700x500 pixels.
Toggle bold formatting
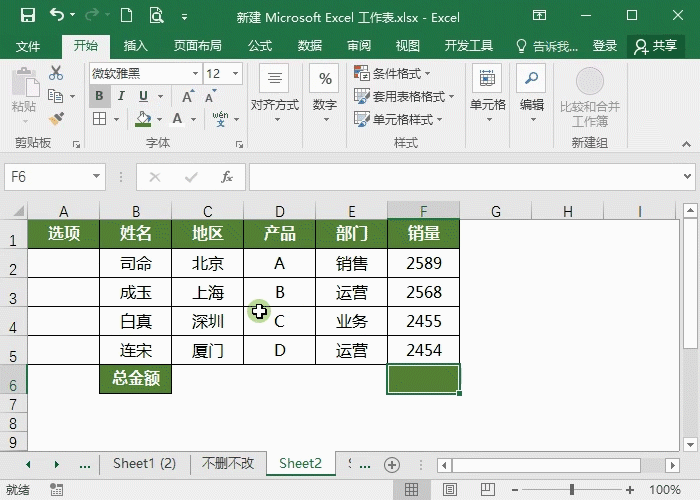tap(100, 96)
